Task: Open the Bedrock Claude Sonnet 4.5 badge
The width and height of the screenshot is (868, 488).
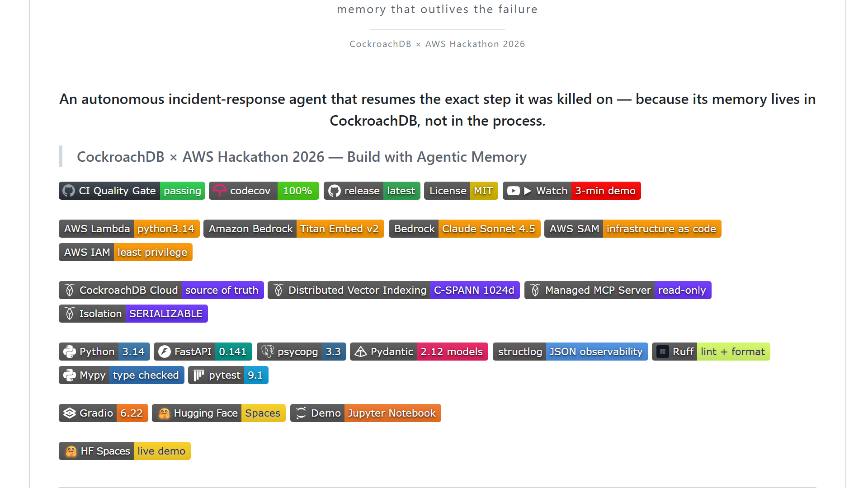Action: point(465,229)
